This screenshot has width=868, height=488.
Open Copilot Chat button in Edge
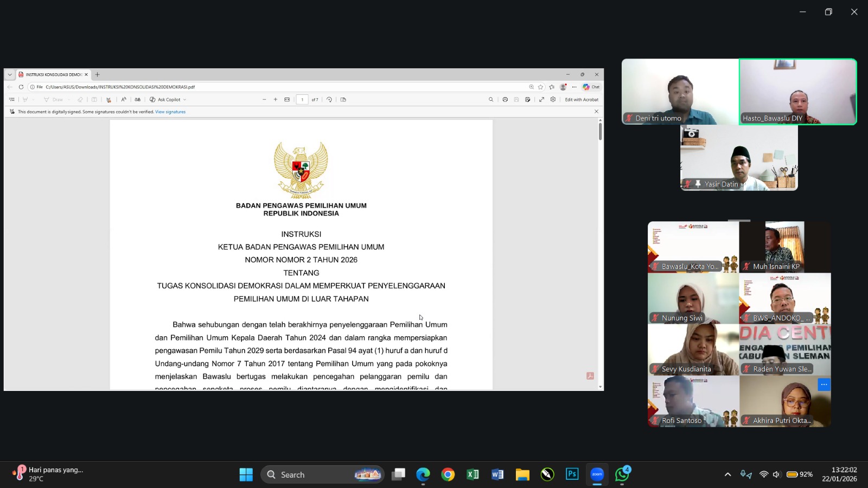click(591, 87)
